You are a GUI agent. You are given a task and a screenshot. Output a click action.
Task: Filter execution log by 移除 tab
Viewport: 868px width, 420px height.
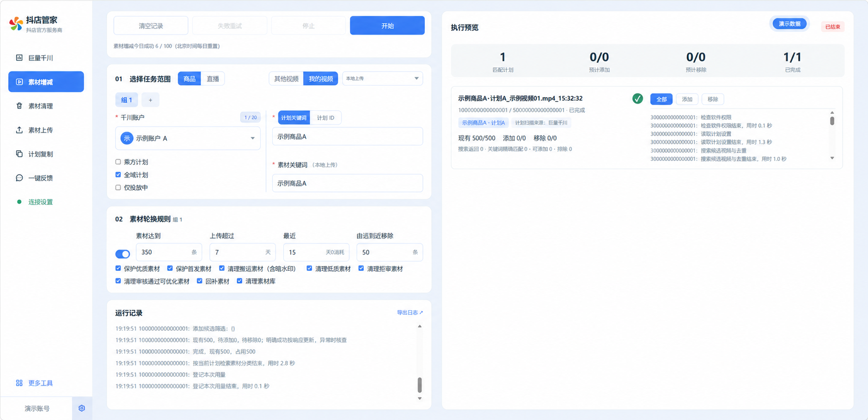tap(713, 99)
